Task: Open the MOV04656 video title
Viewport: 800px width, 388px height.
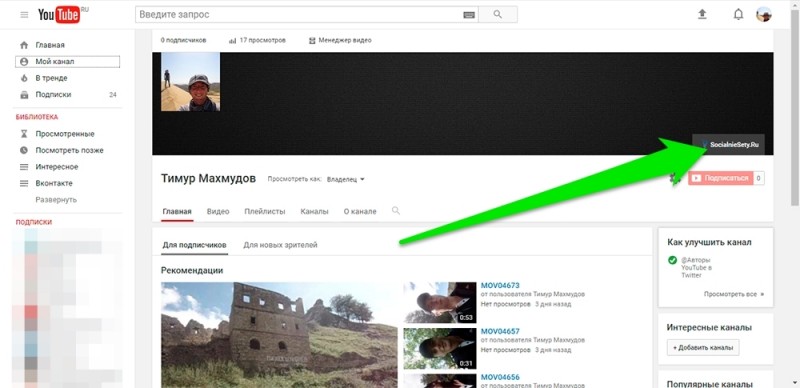Action: 500,377
